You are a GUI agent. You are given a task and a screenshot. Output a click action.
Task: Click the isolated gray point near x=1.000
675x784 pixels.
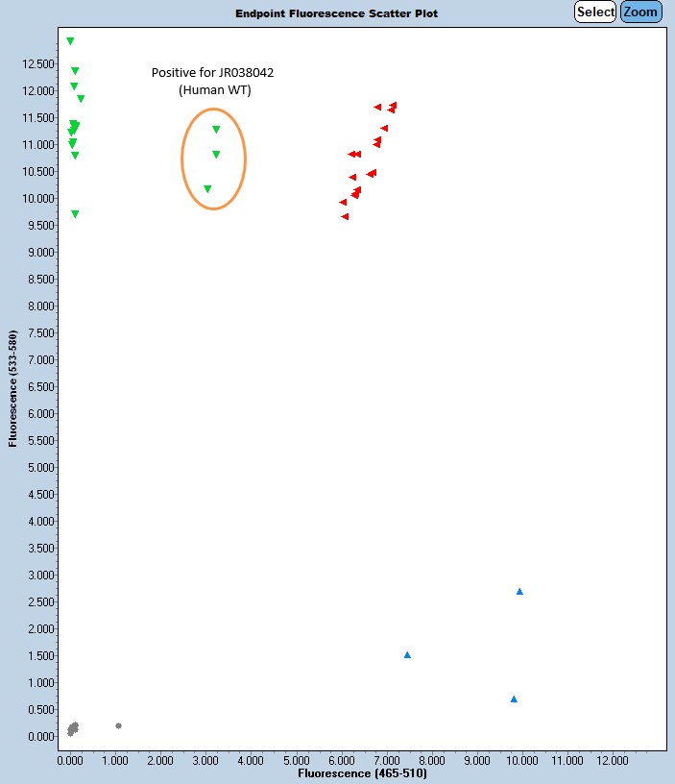118,725
